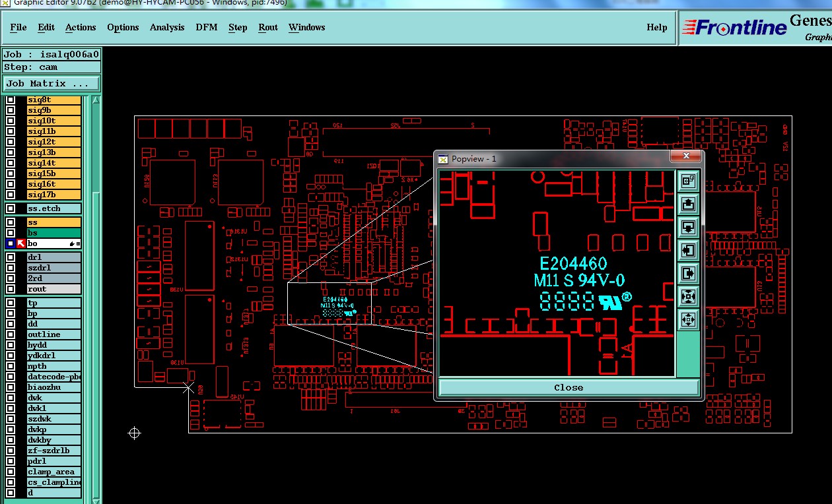832x504 pixels.
Task: Select the sig13b layer name
Action: point(53,152)
